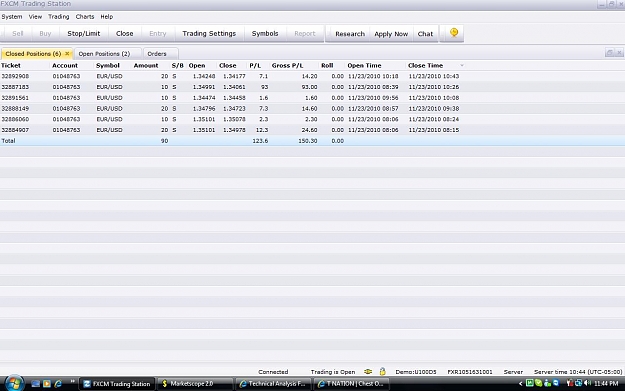The width and height of the screenshot is (625, 391).
Task: Sort by the Account column header
Action: [65, 65]
